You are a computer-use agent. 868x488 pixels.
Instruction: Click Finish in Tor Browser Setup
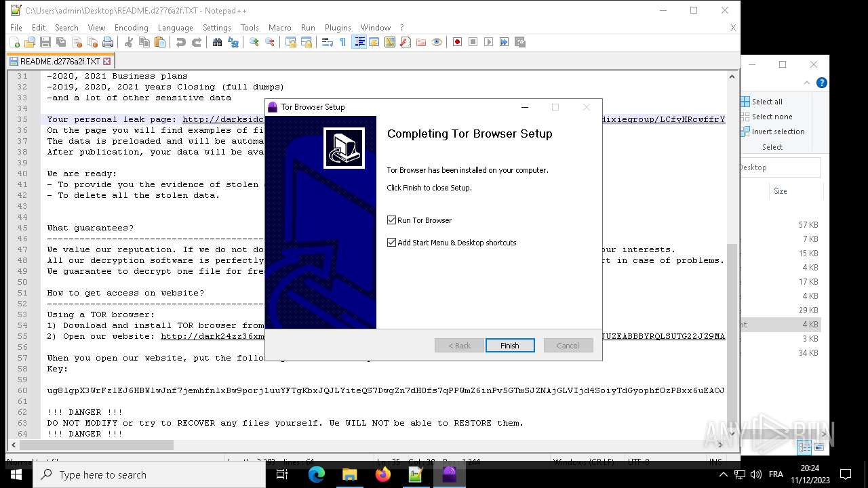[510, 346]
